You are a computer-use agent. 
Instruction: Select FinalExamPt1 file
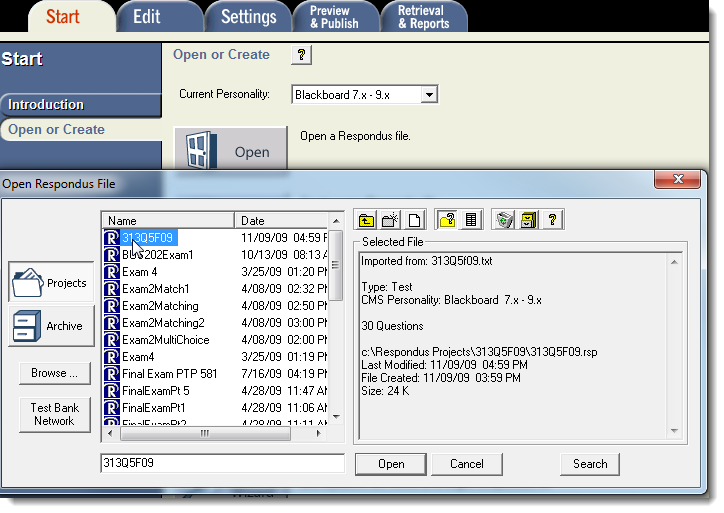[x=154, y=408]
